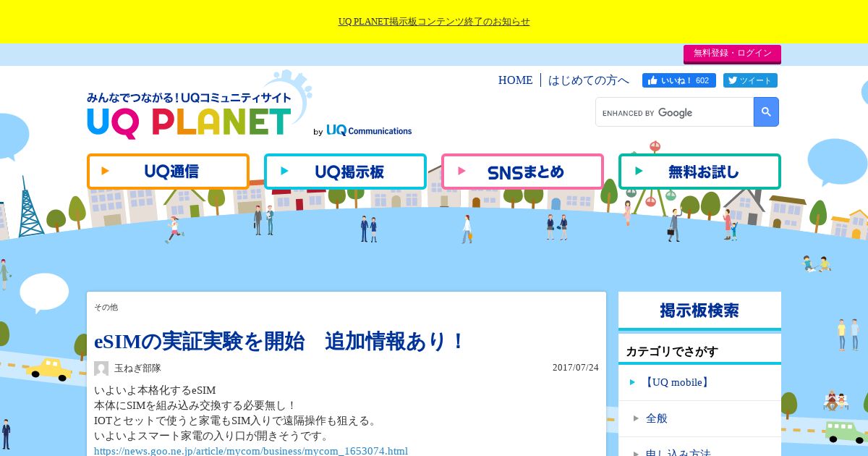Open the はじめての方へ link
This screenshot has width=868, height=456.
click(x=589, y=80)
